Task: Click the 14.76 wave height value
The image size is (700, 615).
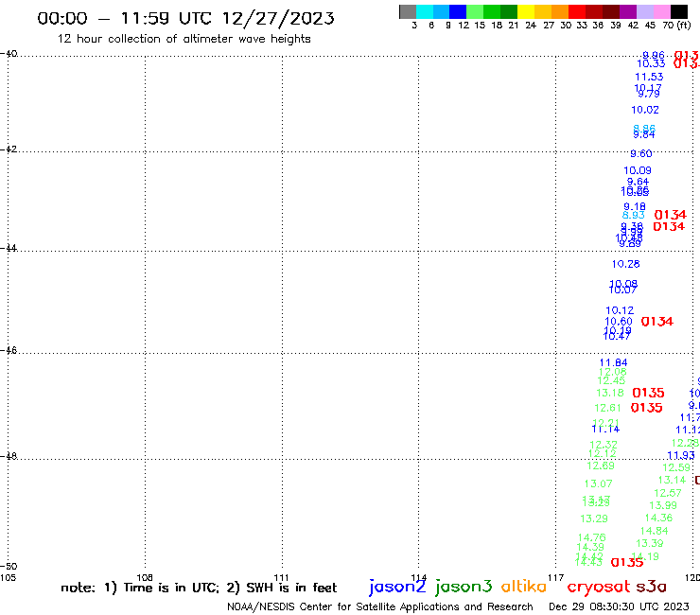Action: [591, 537]
